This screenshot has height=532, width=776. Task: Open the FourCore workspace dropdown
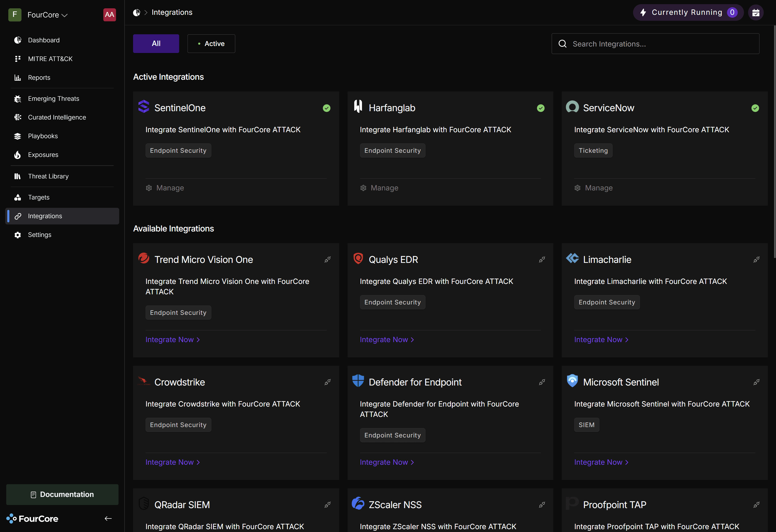pyautogui.click(x=47, y=15)
